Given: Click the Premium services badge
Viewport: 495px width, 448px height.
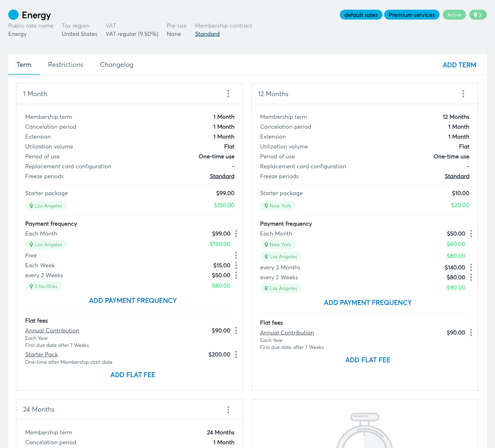Looking at the screenshot, I should 412,15.
